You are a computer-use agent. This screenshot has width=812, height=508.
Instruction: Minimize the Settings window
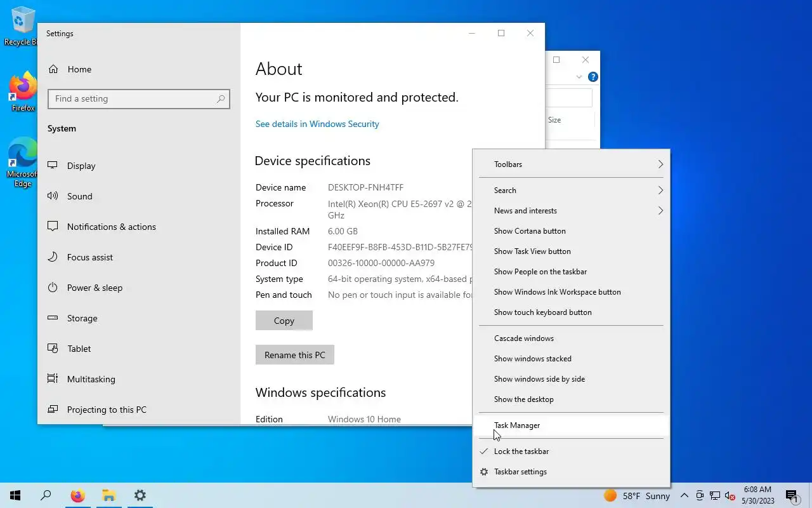click(472, 33)
